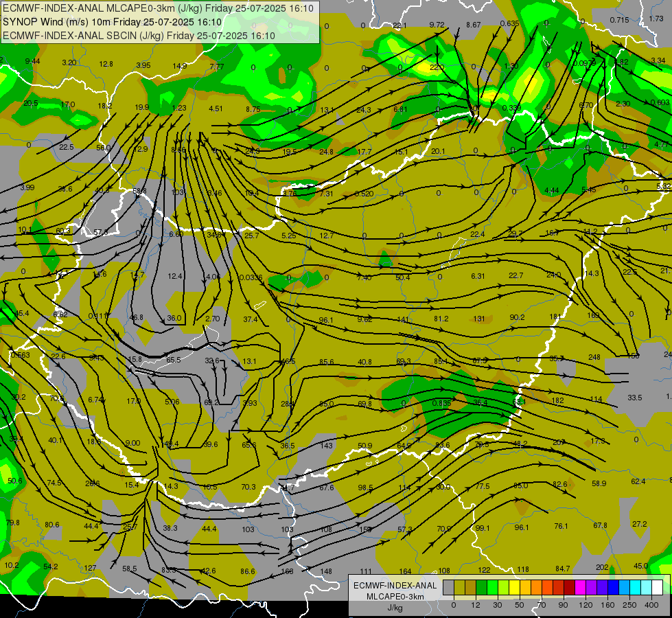Select the white legend swatch
672x618 pixels.
click(657, 588)
